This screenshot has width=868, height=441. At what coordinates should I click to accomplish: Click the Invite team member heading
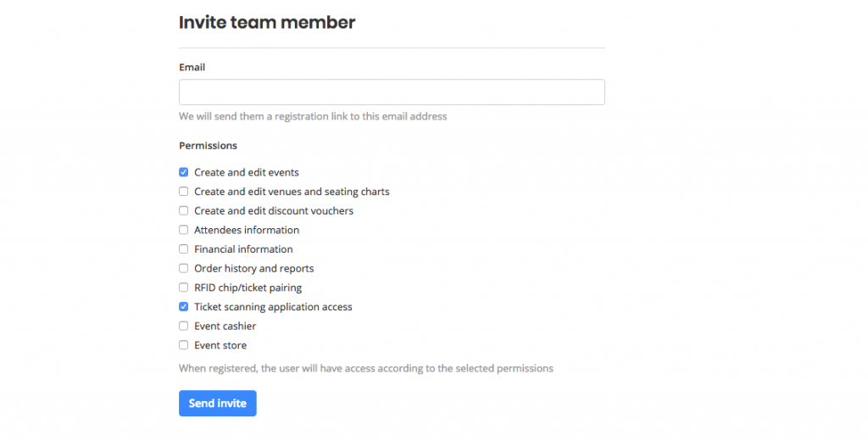tap(267, 23)
